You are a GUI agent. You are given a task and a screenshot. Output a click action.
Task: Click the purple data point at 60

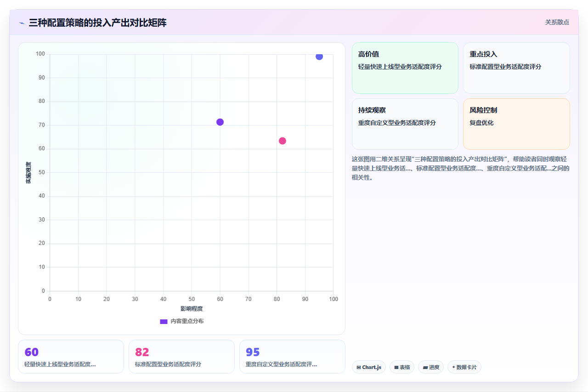[220, 122]
